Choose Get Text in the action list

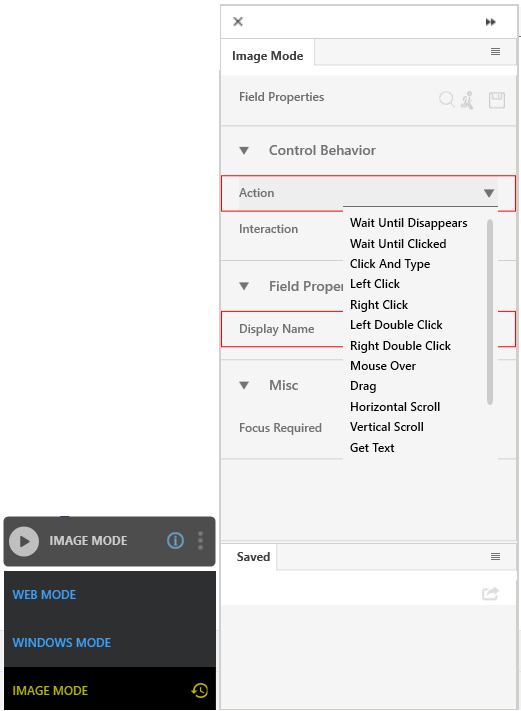pyautogui.click(x=372, y=448)
